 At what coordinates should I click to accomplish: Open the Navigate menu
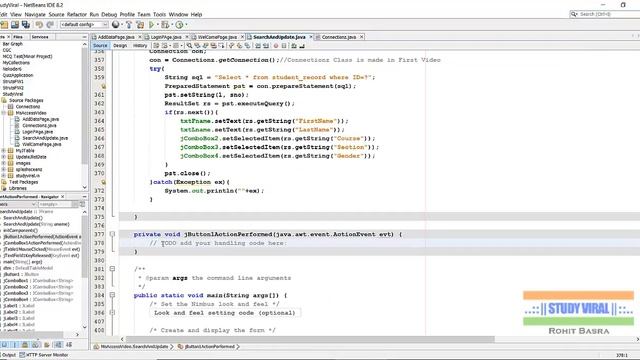pos(35,14)
